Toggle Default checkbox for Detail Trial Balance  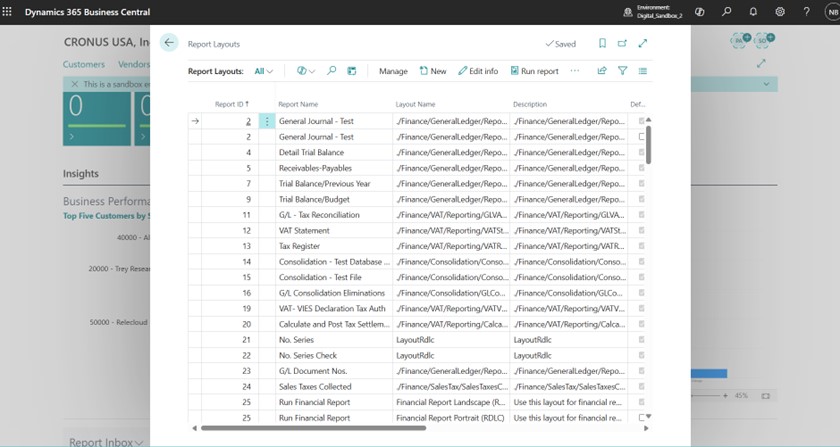[641, 152]
